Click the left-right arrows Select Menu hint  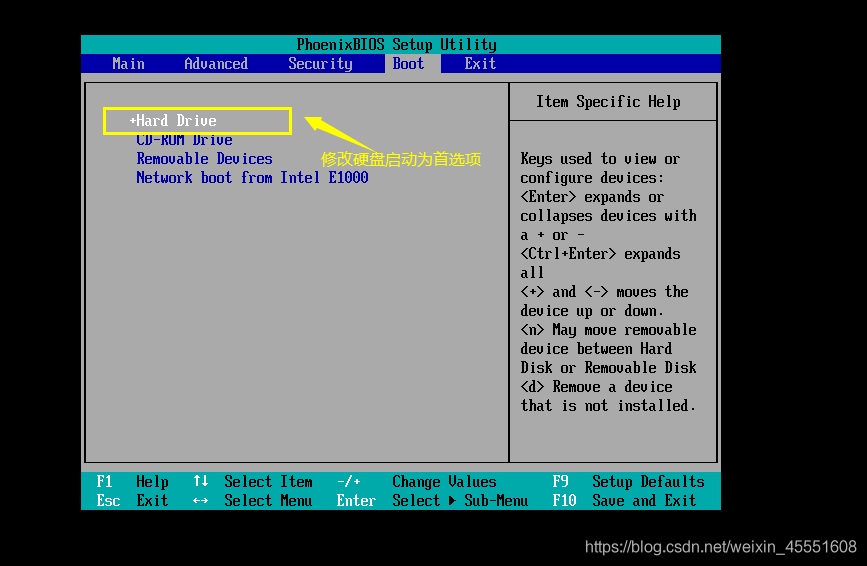tap(252, 501)
